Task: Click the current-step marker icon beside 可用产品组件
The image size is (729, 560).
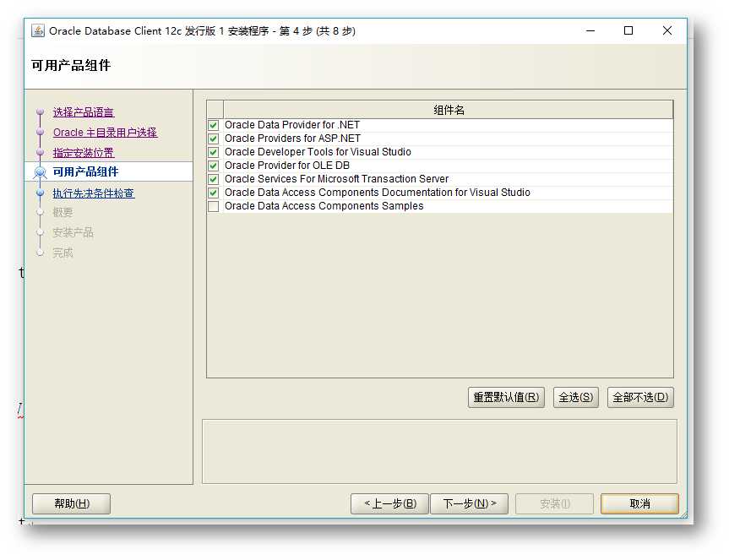Action: point(40,172)
